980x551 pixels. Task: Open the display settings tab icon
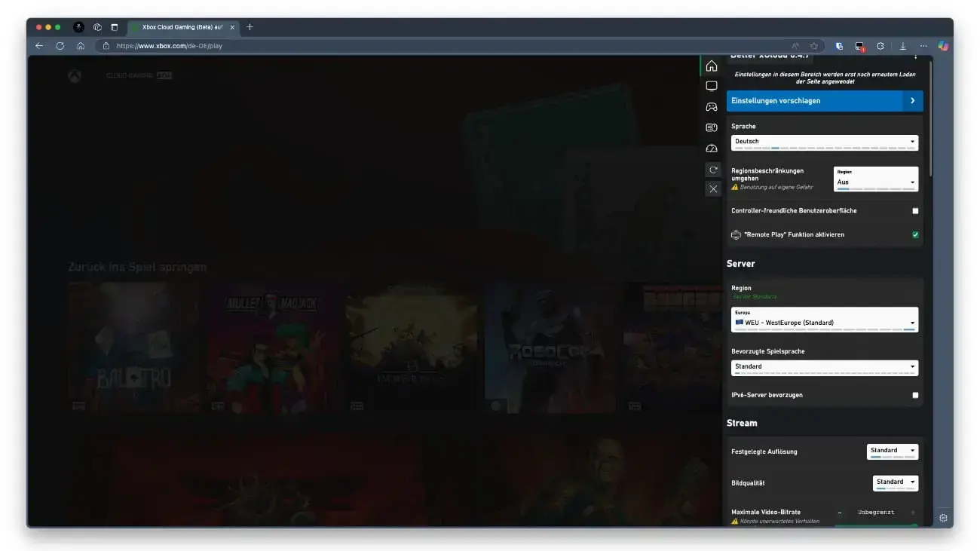[x=712, y=87]
